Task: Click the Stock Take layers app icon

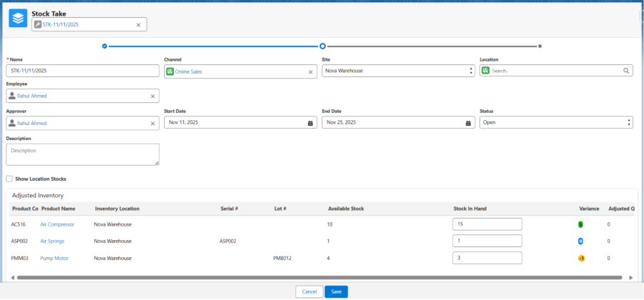Action: coord(18,19)
